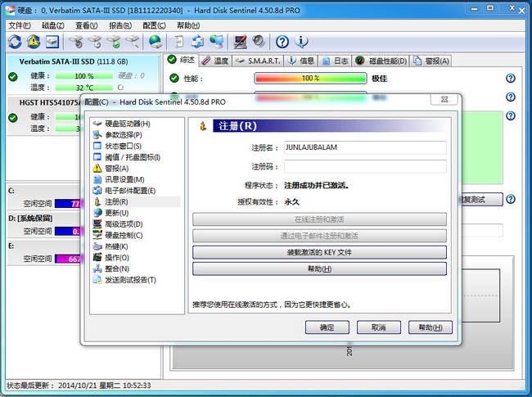Click the 注册名 input field

365,147
